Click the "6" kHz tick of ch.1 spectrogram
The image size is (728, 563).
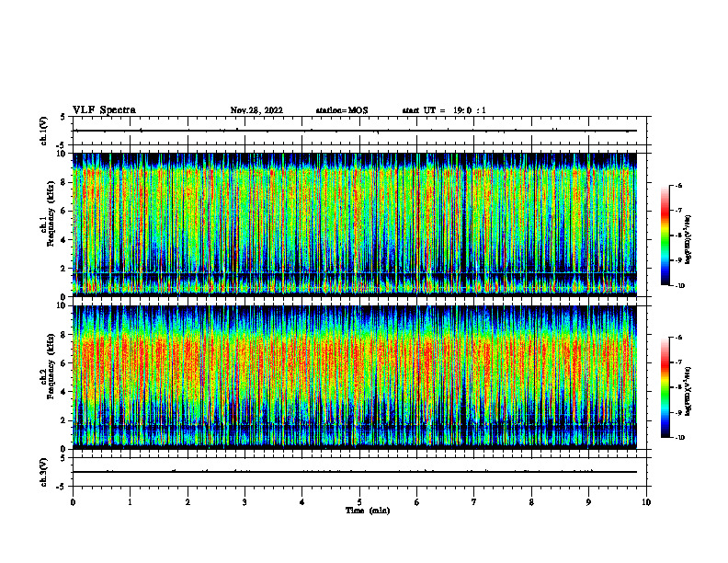pyautogui.click(x=63, y=211)
